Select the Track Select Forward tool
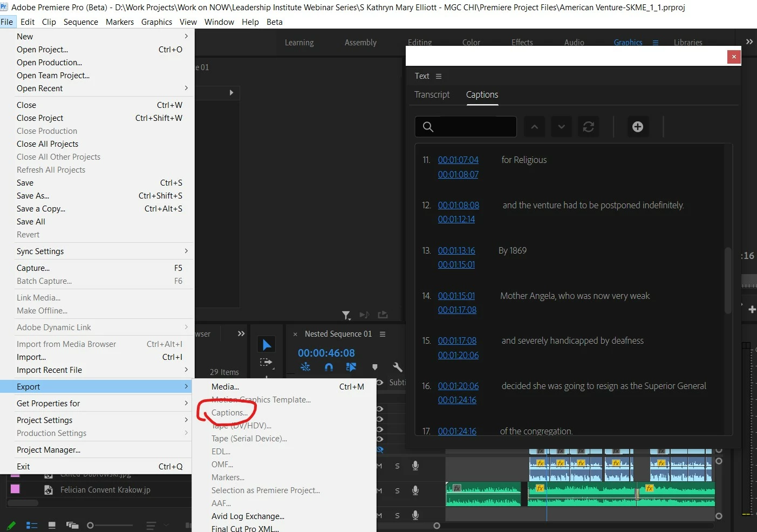This screenshot has width=757, height=532. [266, 362]
